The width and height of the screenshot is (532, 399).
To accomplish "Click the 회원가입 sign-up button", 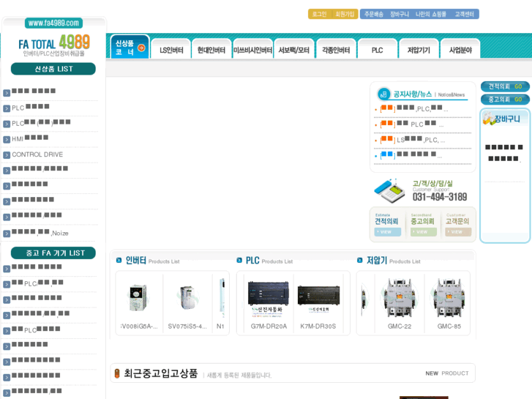I will 345,14.
